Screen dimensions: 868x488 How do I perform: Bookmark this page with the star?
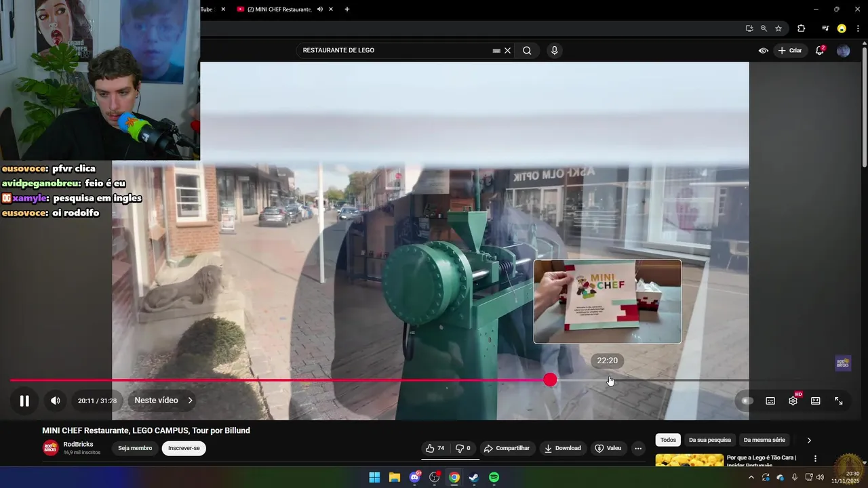tap(778, 28)
